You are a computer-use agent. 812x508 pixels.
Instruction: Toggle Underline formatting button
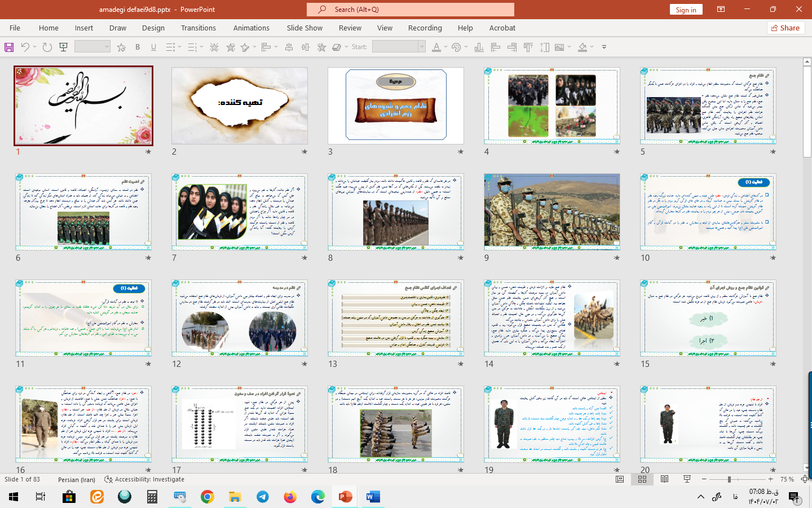click(x=153, y=47)
